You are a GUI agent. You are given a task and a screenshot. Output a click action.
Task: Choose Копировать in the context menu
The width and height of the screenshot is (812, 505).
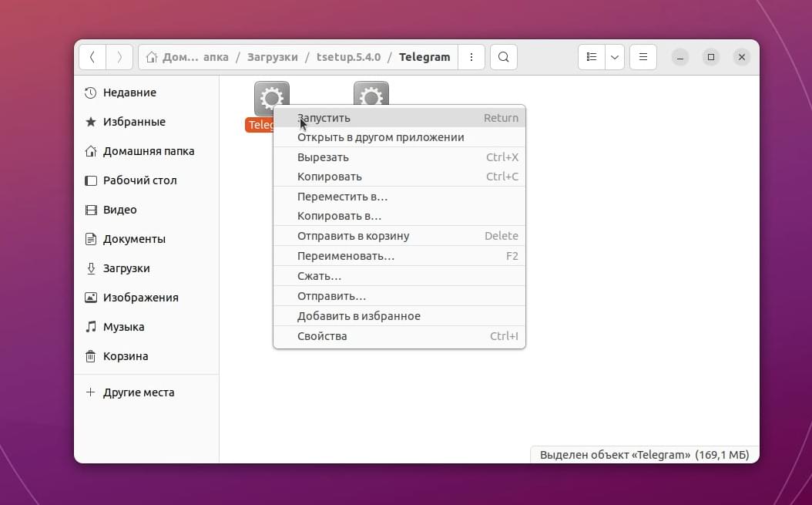(x=399, y=177)
